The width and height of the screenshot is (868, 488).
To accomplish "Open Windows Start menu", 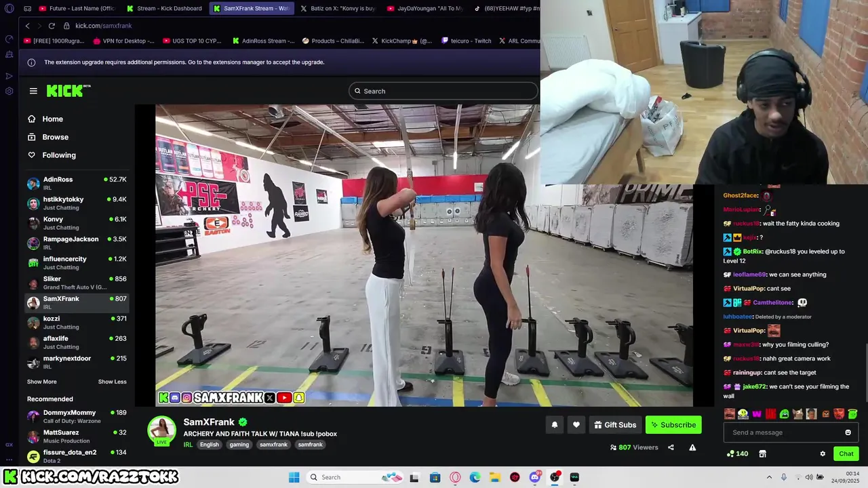I will [294, 477].
